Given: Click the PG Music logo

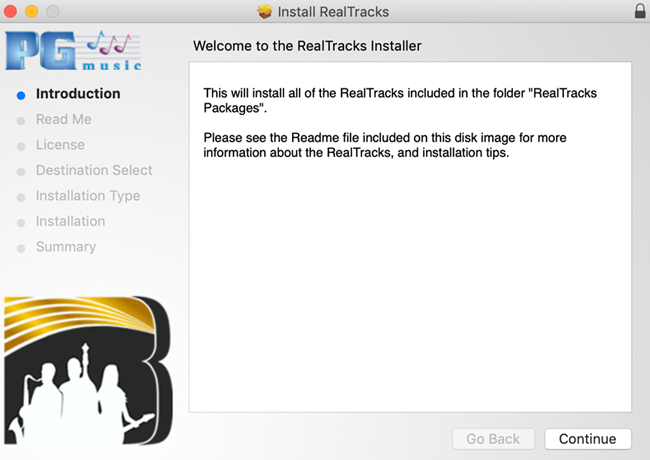Looking at the screenshot, I should click(x=73, y=51).
